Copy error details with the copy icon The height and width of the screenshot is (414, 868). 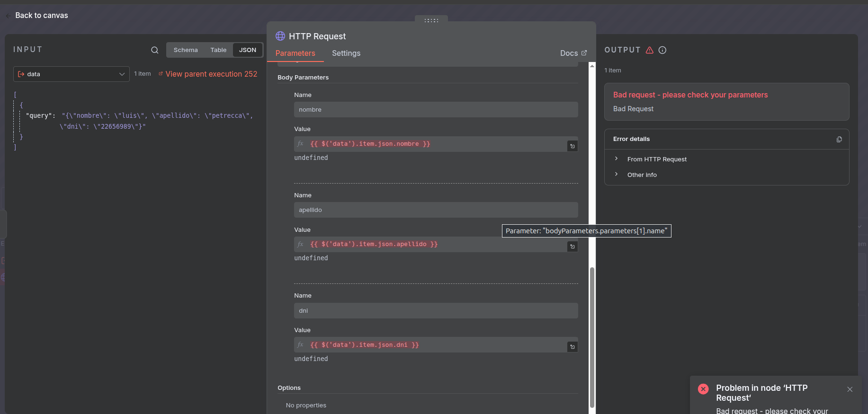pos(839,140)
